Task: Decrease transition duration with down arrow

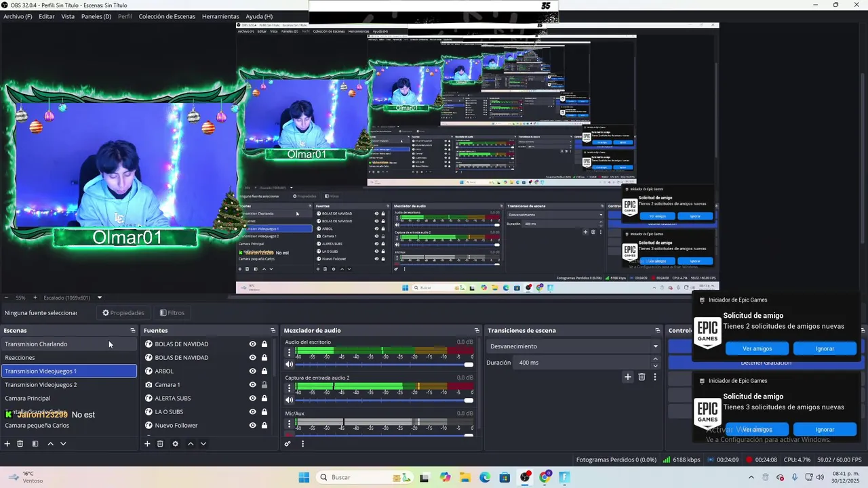Action: click(x=655, y=366)
